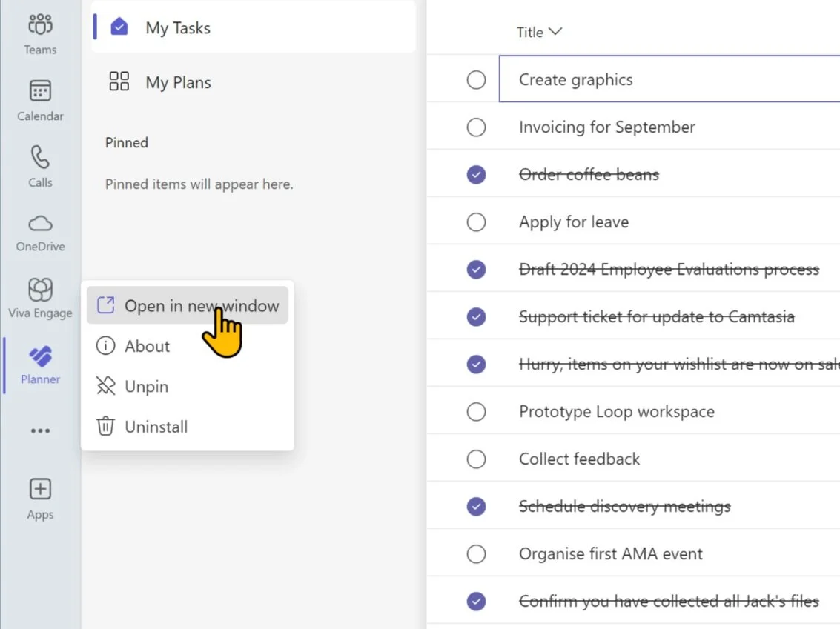Open the Calls app icon
Screen dimensions: 840x629
point(40,157)
